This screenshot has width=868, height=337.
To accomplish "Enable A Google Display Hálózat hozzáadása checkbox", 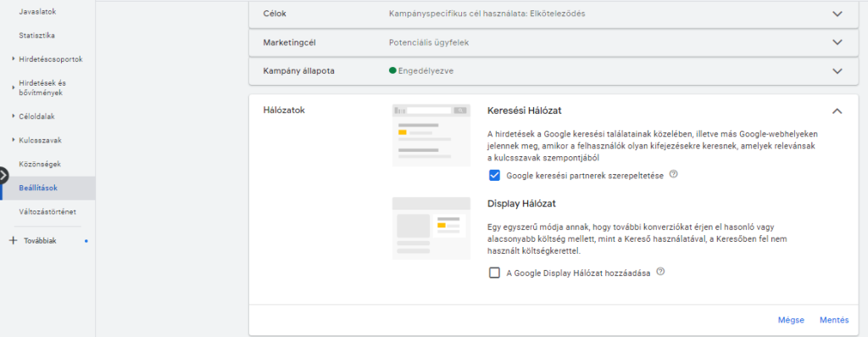I will coord(494,272).
